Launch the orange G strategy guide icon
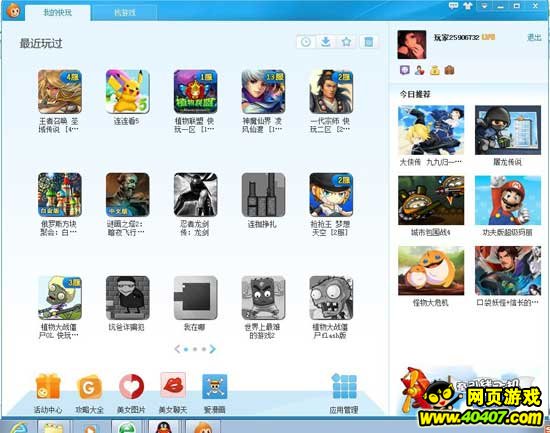The image size is (550, 433). click(89, 387)
